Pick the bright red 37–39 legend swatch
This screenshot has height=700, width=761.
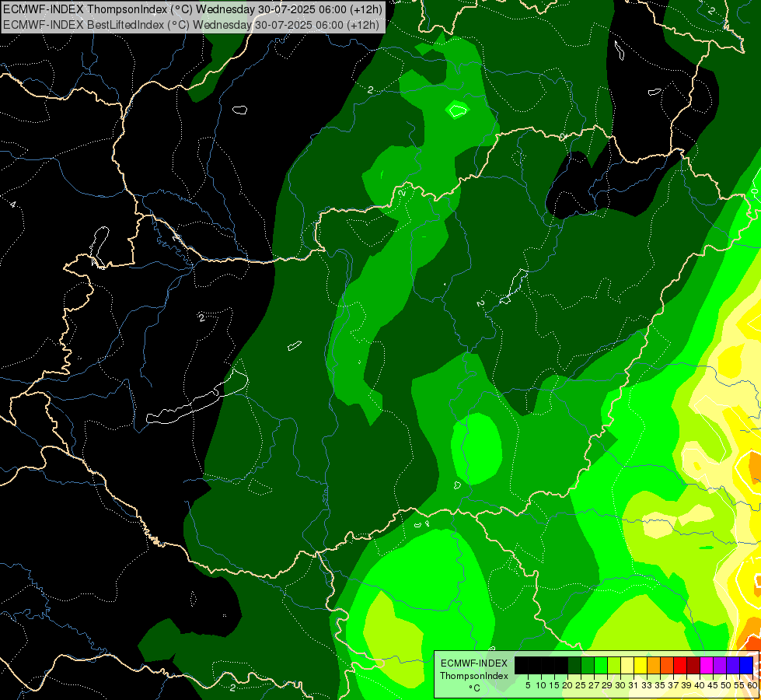coord(680,666)
